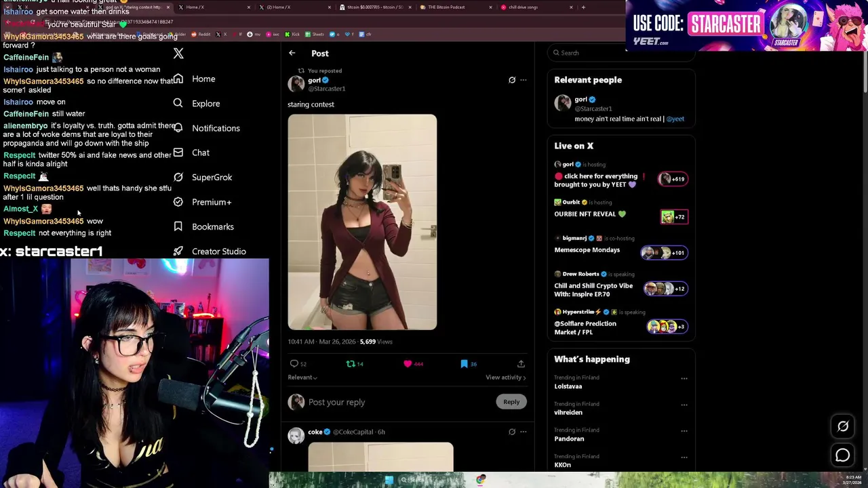Click the +72 listeners badge

674,217
